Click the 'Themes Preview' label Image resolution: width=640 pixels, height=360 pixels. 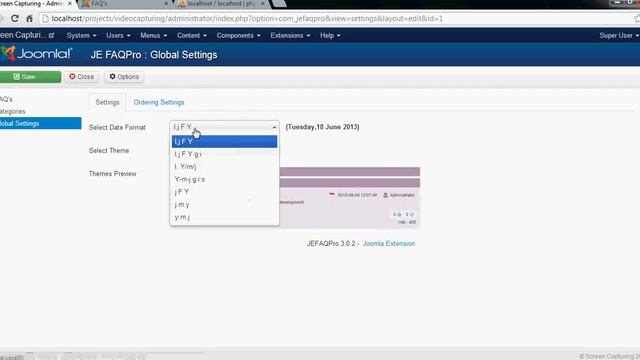(x=112, y=174)
